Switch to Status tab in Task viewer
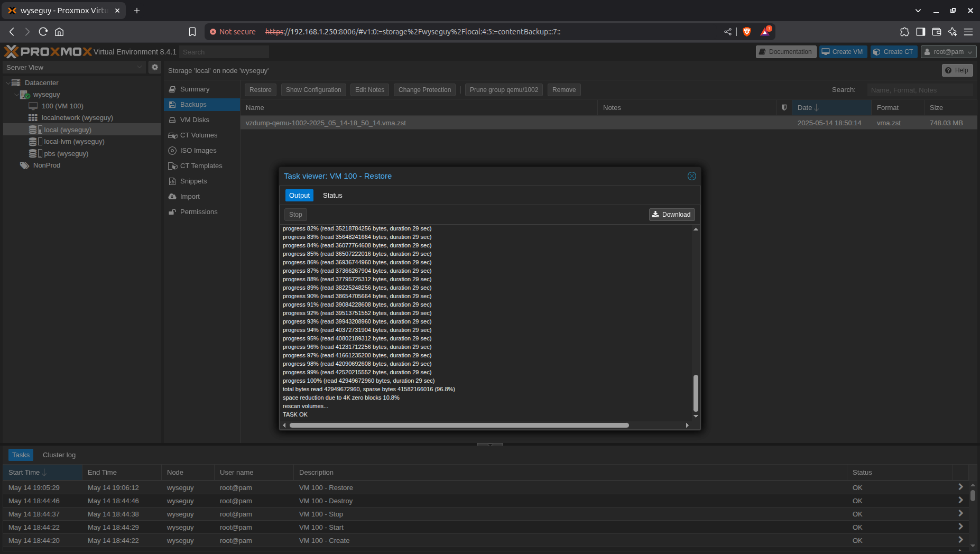980x554 pixels. (332, 196)
